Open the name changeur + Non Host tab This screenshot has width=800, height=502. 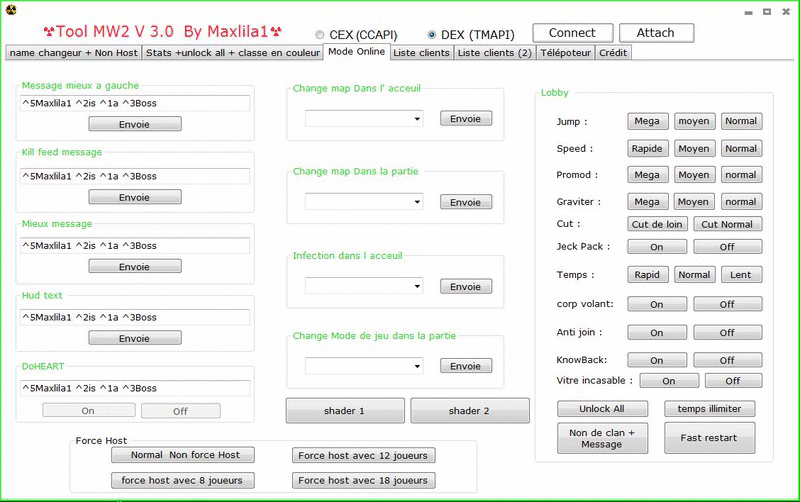(x=73, y=53)
